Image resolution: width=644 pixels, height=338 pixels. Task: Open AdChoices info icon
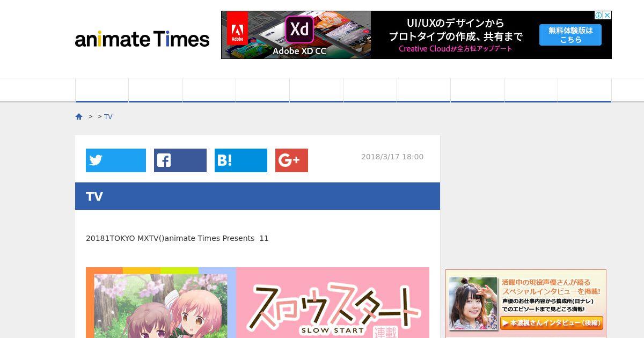tap(599, 15)
